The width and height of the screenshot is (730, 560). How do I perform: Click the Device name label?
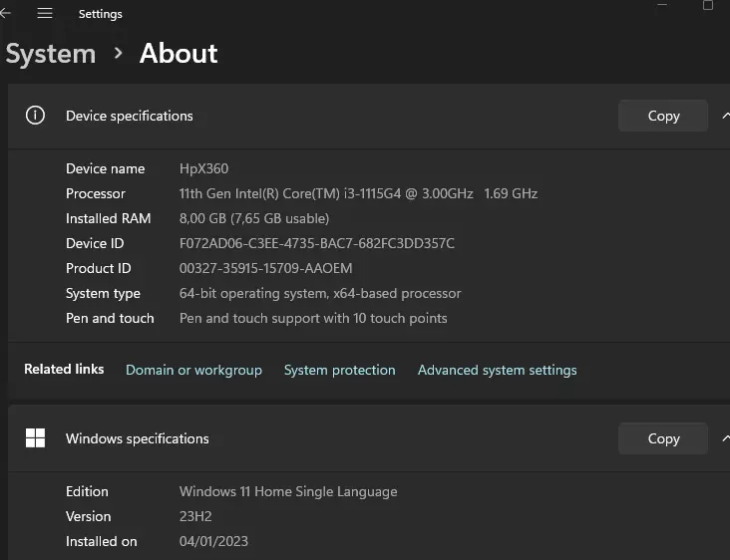(x=106, y=168)
